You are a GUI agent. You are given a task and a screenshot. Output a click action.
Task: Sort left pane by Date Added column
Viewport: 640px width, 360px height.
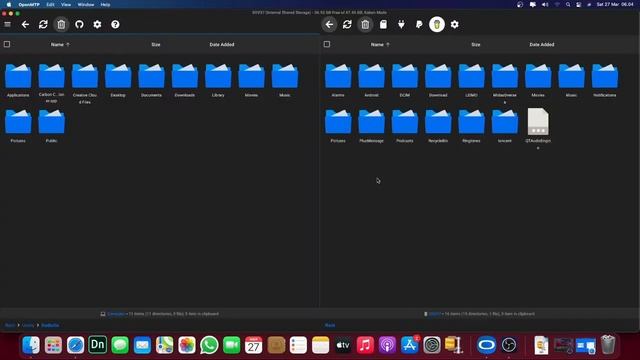(222, 44)
